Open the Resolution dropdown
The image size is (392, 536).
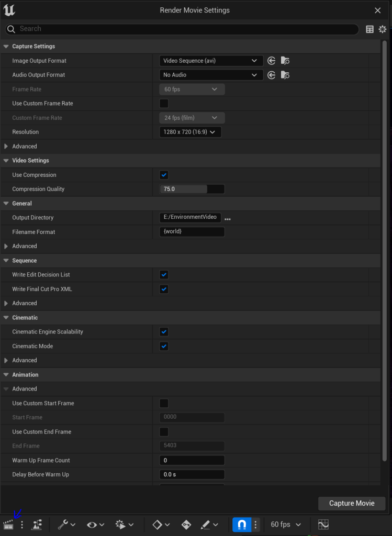coord(190,132)
